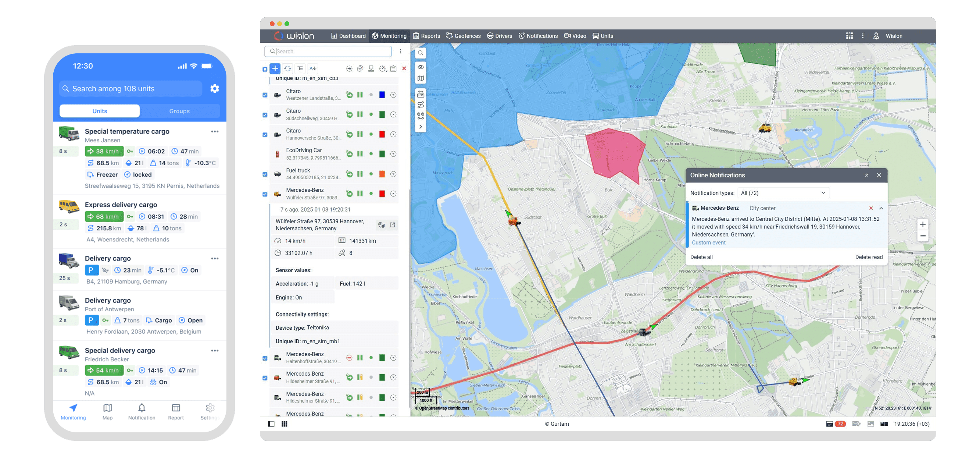Uncheck the Mercedes-Benz Wülfeler Straße checkbox
This screenshot has width=980, height=464.
[x=265, y=194]
